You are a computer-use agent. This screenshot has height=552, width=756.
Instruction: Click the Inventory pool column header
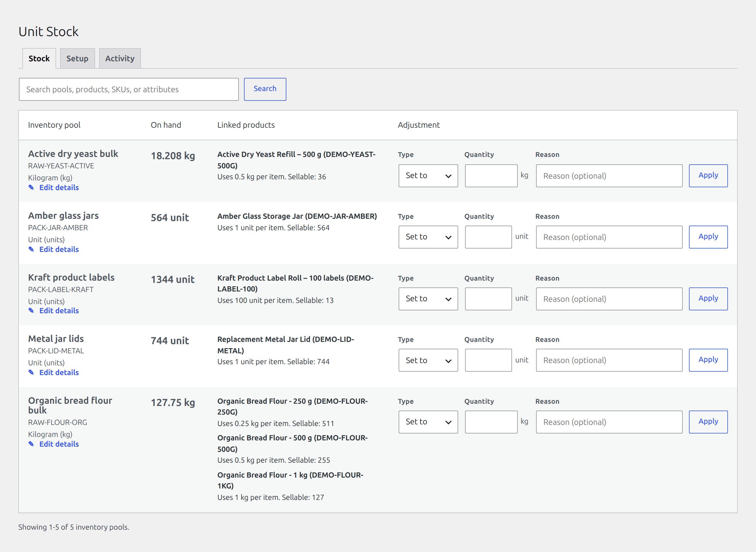(x=54, y=125)
